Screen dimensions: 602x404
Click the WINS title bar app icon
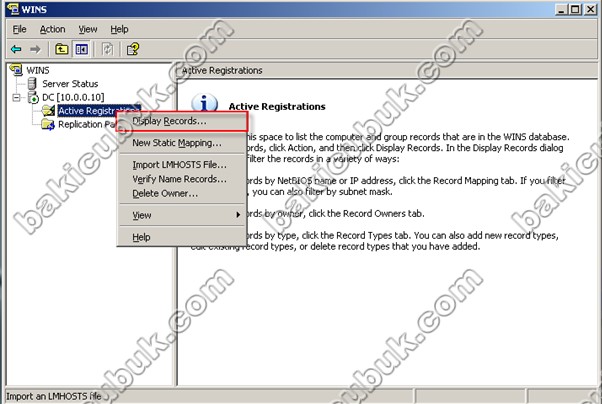tap(13, 8)
